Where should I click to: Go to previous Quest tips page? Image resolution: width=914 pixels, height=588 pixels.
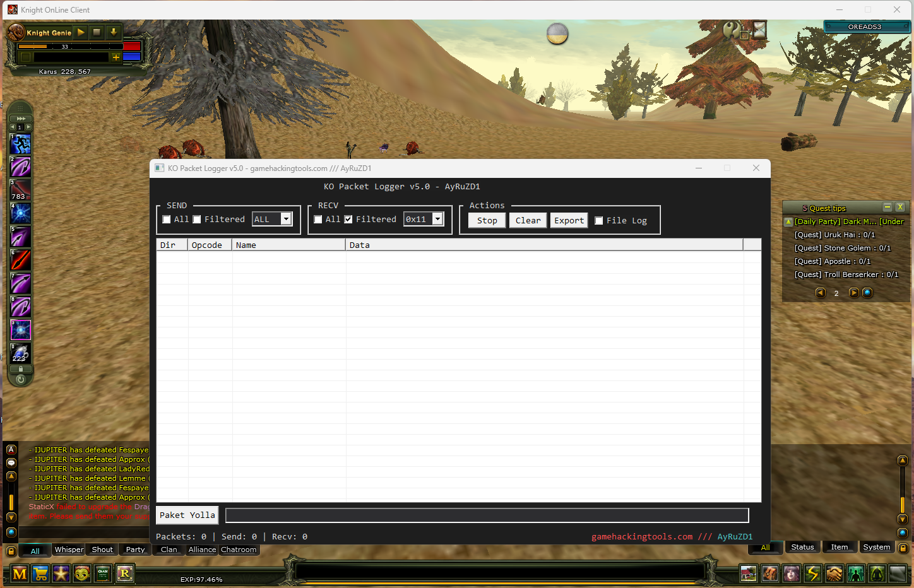[821, 293]
